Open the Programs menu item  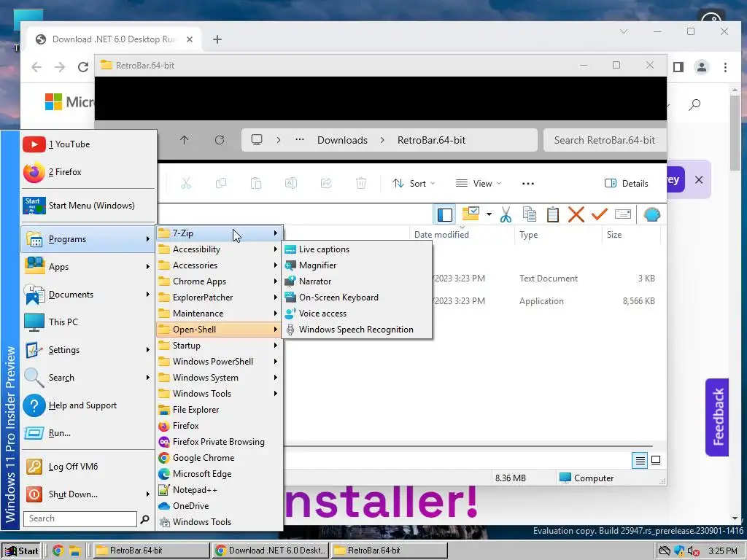pos(88,239)
